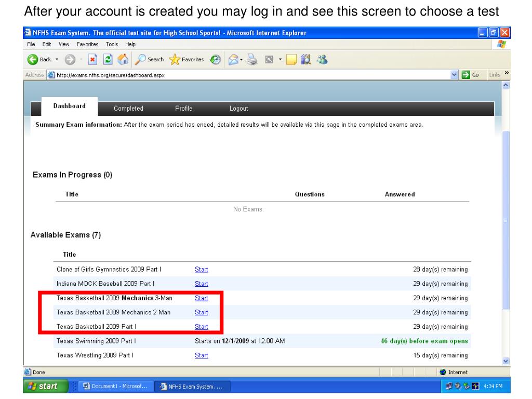Start Texas Basketball 2009 Part I exam
This screenshot has width=532, height=399.
point(201,327)
